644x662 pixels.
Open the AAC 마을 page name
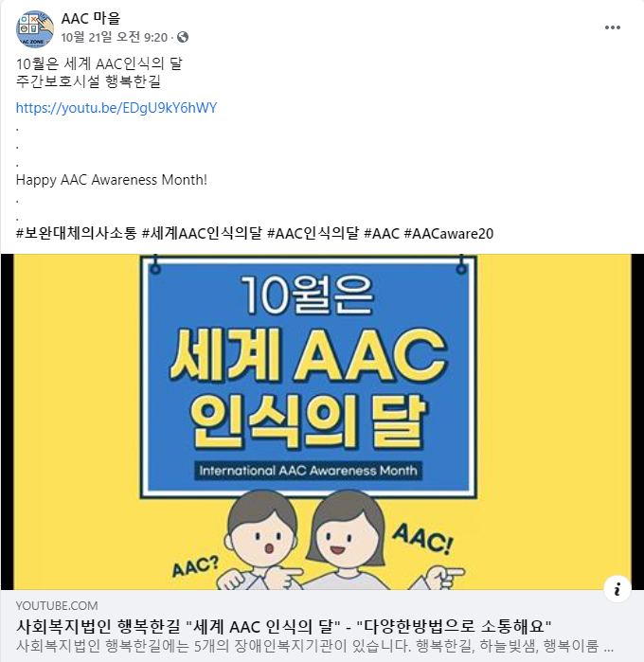coord(91,18)
